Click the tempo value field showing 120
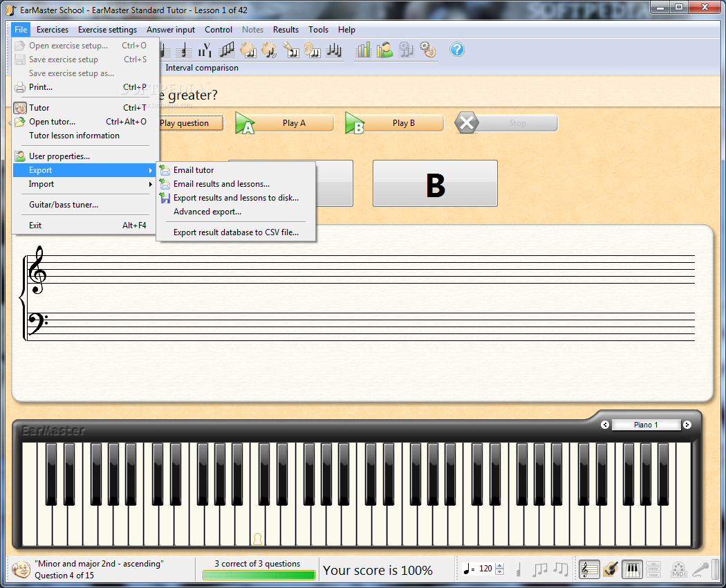This screenshot has height=588, width=726. tap(485, 569)
